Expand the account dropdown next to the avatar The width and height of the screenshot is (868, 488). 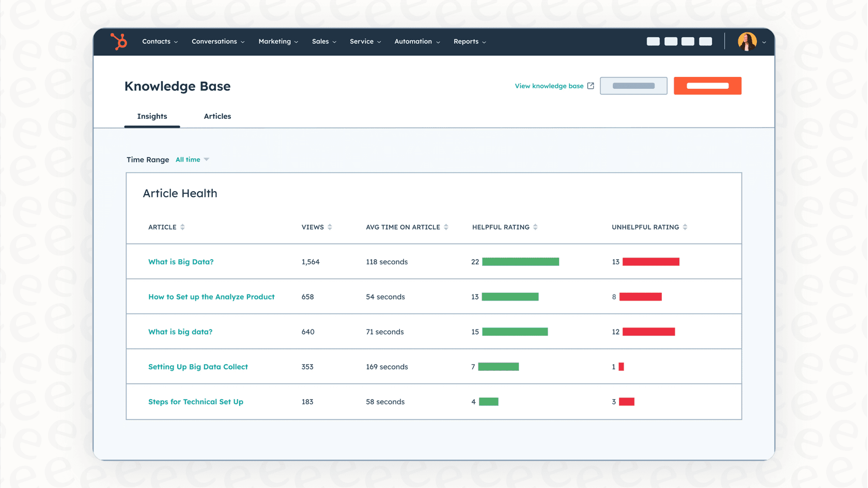pyautogui.click(x=764, y=42)
